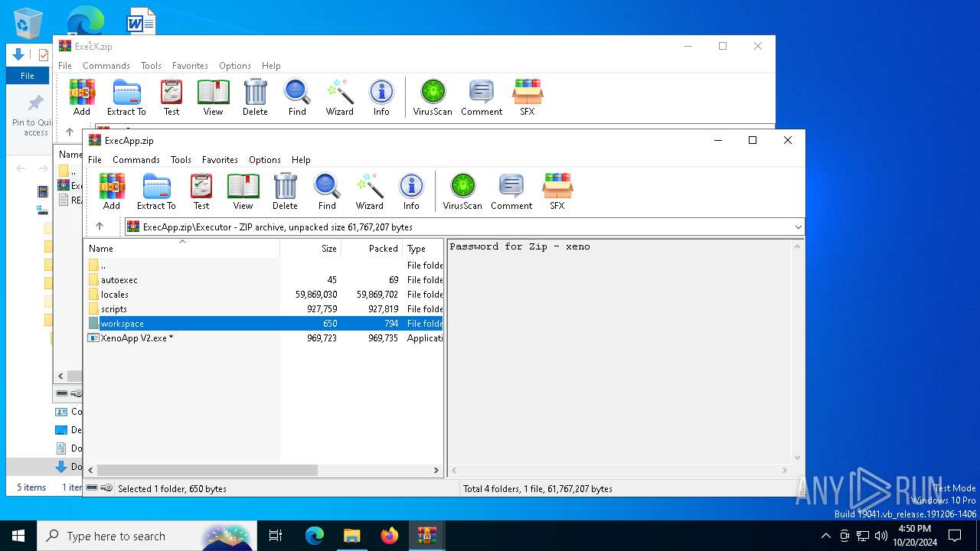Sort by Type column header
This screenshot has width=980, height=551.
tap(423, 249)
